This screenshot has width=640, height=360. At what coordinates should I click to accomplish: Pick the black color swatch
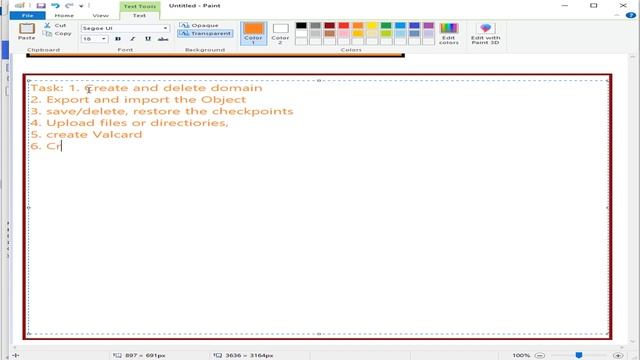[x=301, y=25]
